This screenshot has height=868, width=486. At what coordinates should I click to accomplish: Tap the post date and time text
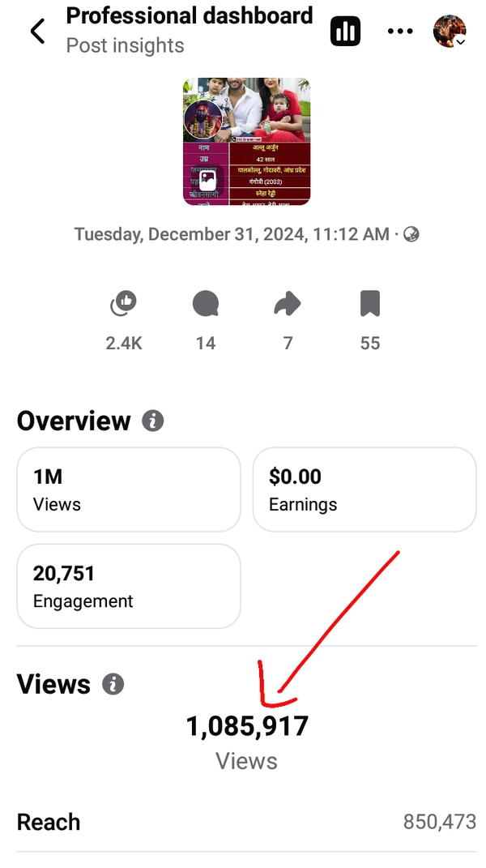tap(232, 234)
